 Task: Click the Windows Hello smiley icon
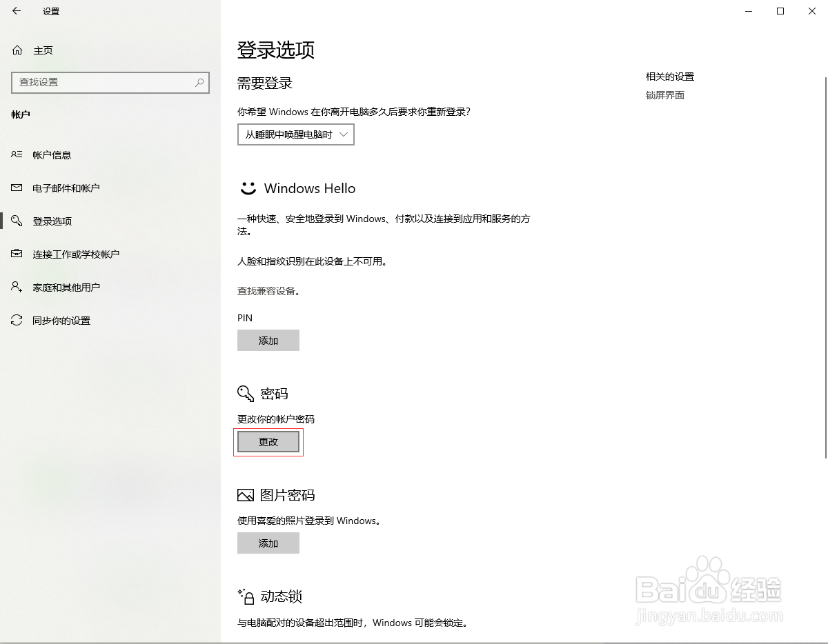click(x=248, y=187)
